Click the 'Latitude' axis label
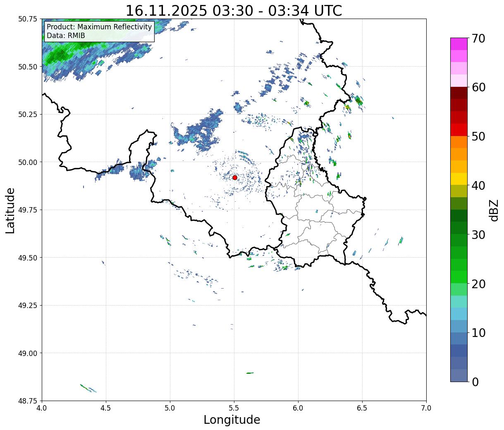This screenshot has height=430, width=504. (10, 210)
